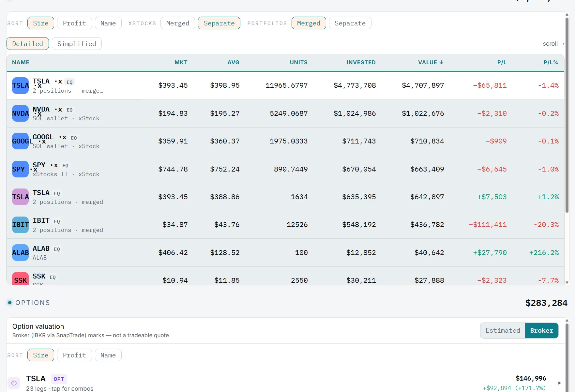Click the options total $283,284

click(546, 303)
